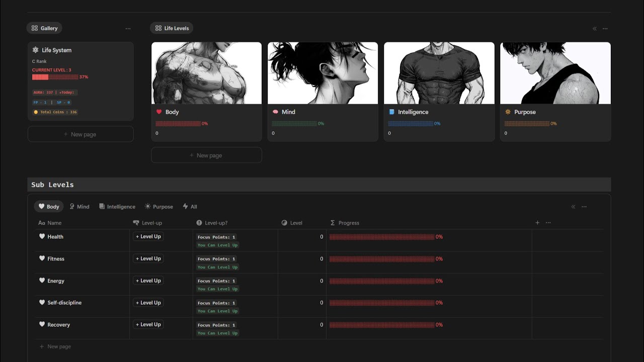The width and height of the screenshot is (644, 362).
Task: Level up the Energy row
Action: (148, 281)
